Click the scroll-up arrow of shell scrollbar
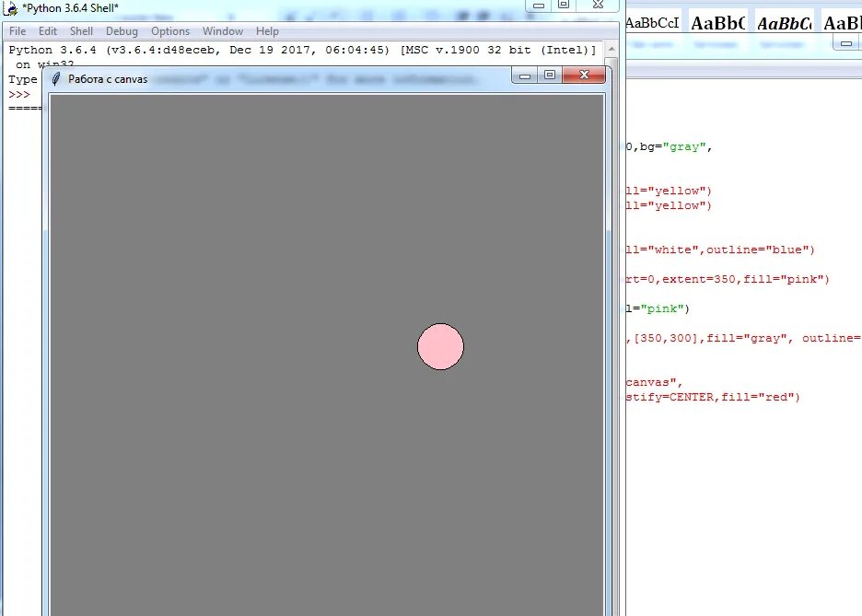862x616 pixels. click(611, 50)
